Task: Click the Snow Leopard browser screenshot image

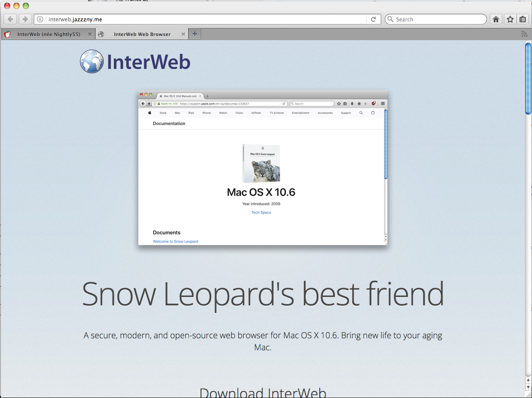Action: point(262,168)
